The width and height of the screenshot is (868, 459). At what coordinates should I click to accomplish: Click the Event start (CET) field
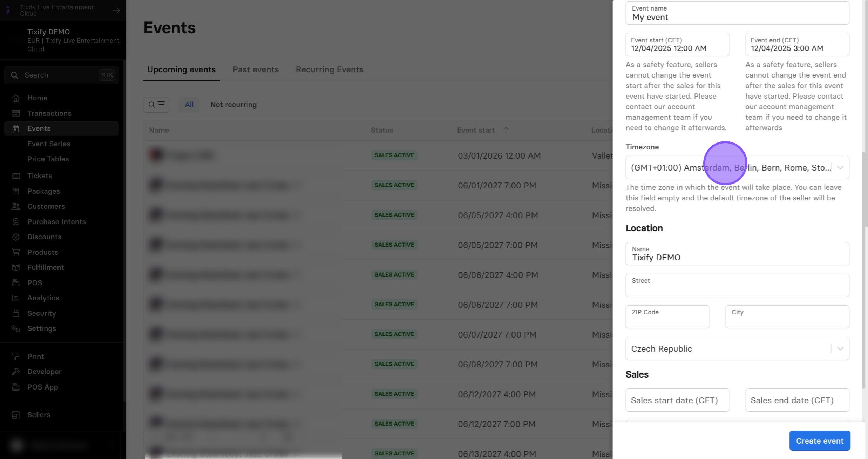(677, 45)
